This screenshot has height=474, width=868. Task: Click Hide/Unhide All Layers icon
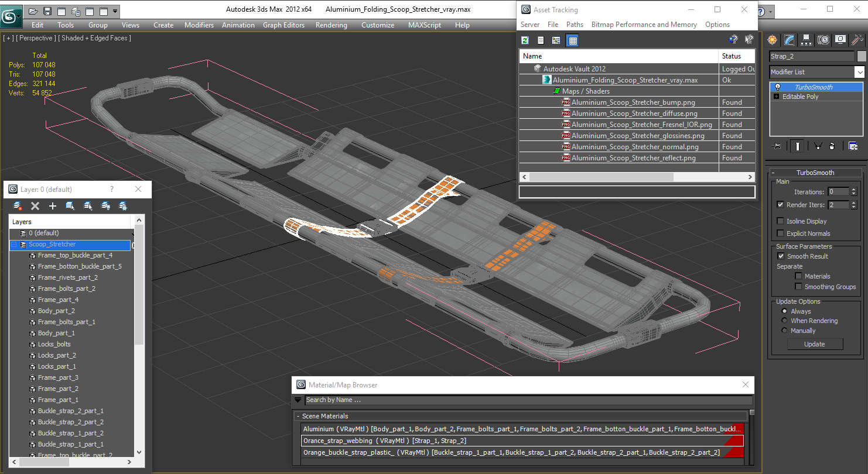click(x=105, y=206)
